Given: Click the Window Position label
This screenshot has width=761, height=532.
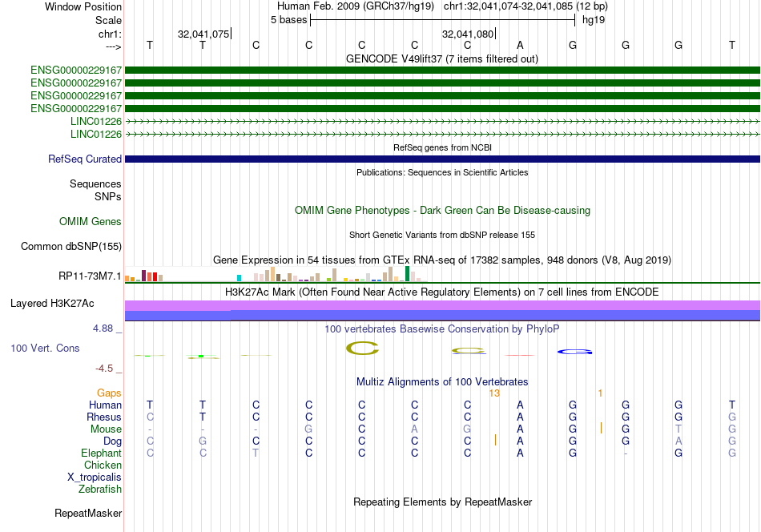Looking at the screenshot, I should 83,6.
